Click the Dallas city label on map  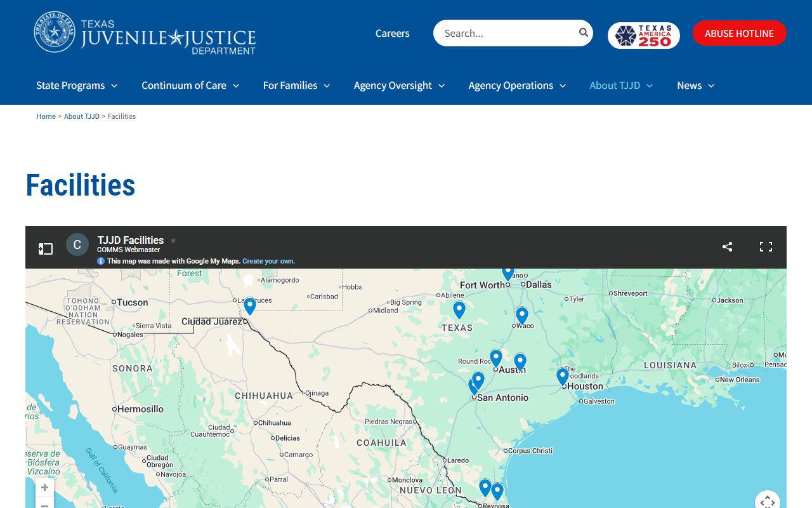pyautogui.click(x=539, y=284)
